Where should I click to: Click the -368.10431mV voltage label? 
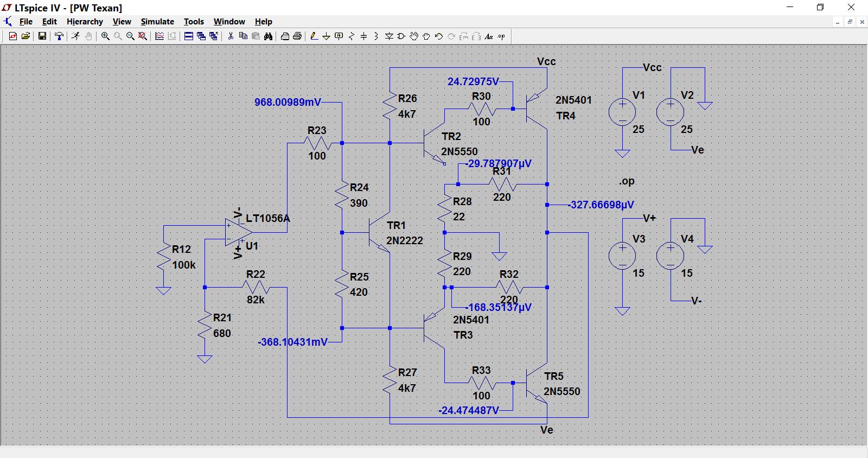tap(293, 342)
